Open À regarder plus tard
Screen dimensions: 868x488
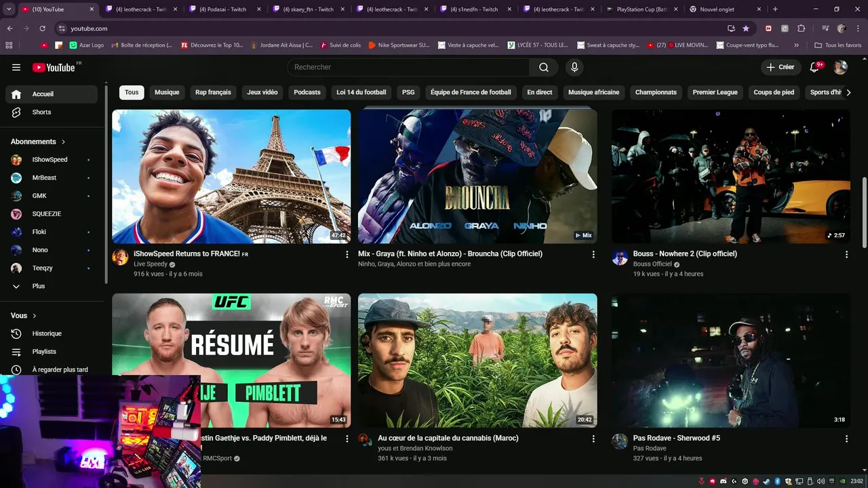point(52,369)
